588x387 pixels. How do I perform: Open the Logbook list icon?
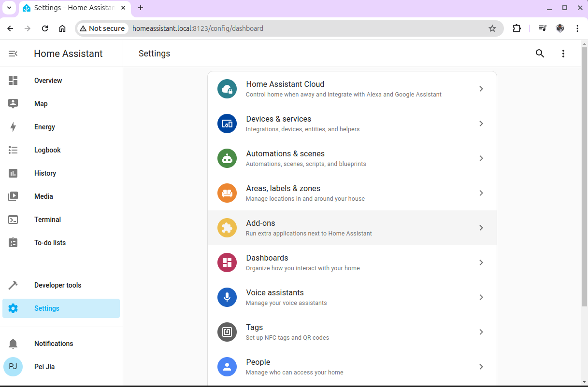click(x=13, y=150)
